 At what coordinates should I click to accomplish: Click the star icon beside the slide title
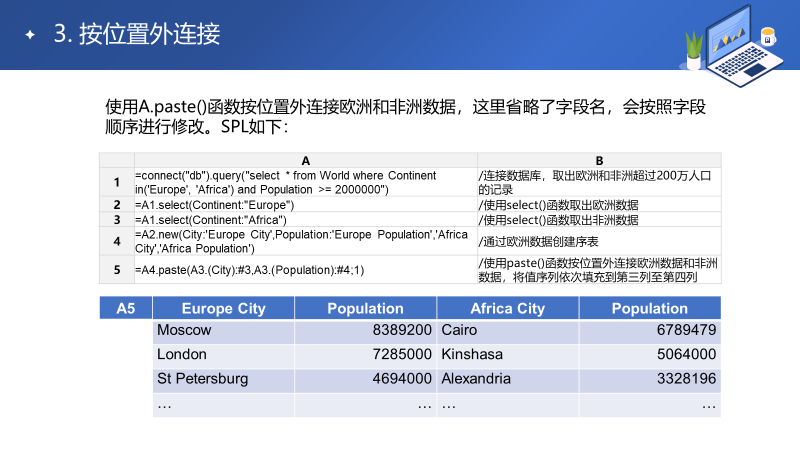[30, 35]
